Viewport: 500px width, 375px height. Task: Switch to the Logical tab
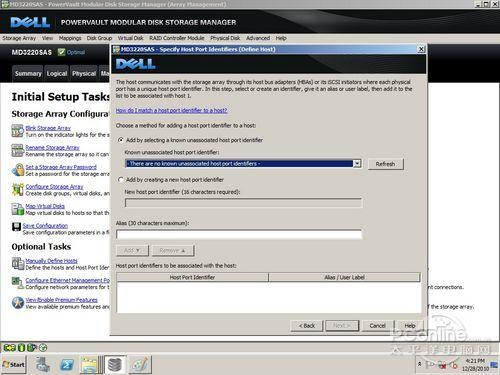tap(57, 73)
